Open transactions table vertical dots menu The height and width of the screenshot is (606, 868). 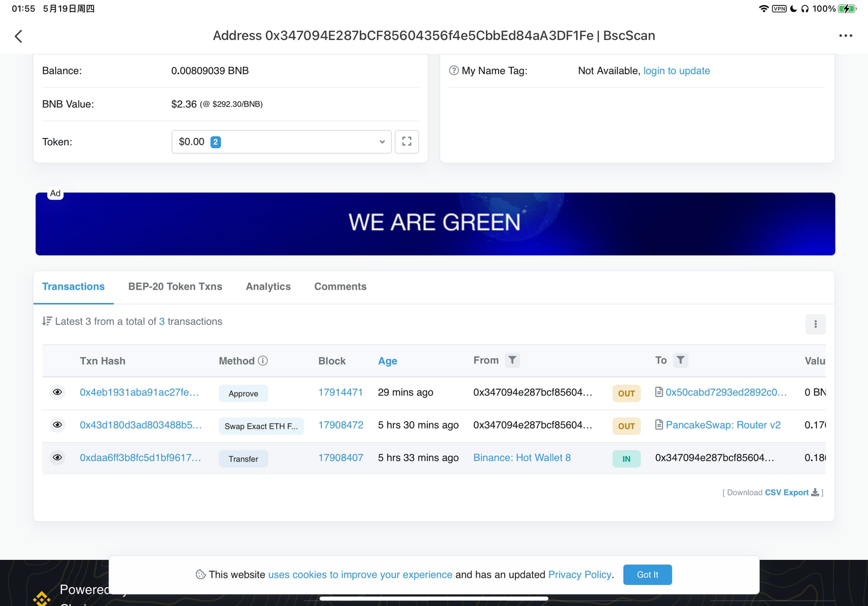point(815,324)
